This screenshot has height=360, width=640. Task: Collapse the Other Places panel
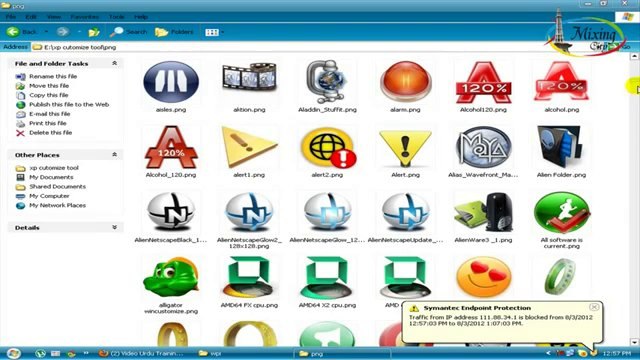point(115,155)
